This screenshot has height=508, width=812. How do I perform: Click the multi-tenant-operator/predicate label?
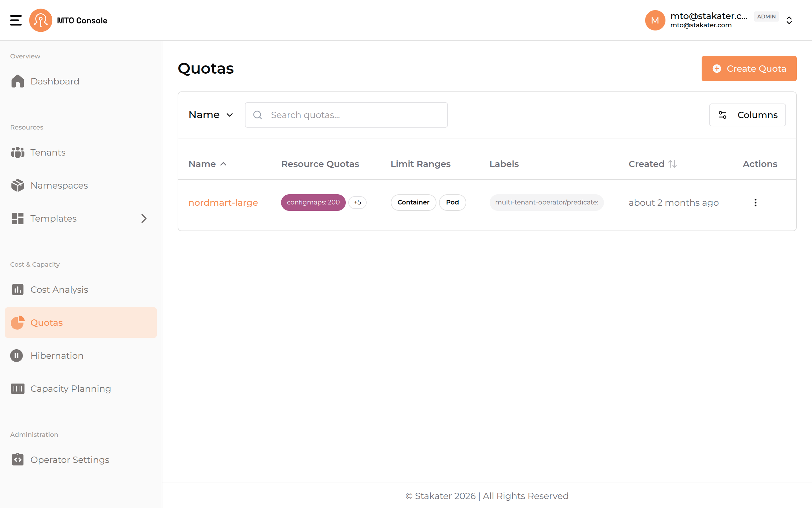(547, 202)
